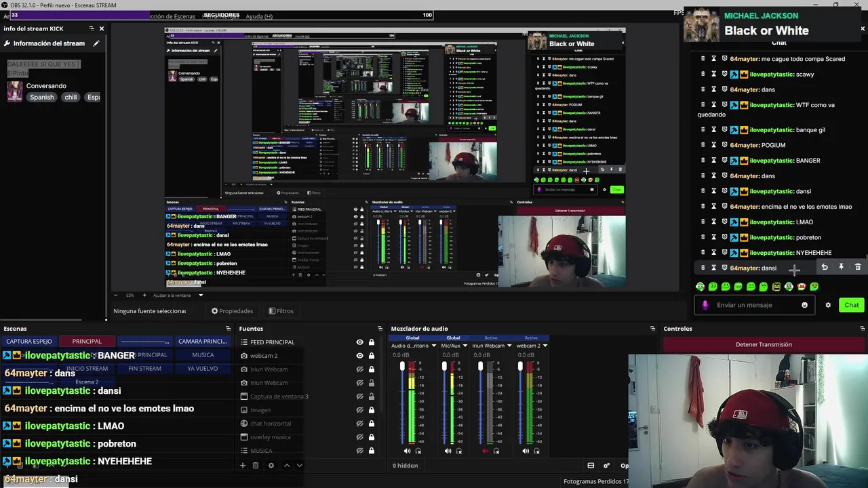Viewport: 868px width, 488px height.
Task: Pop out the Mezclador de audio panel
Action: point(653,329)
